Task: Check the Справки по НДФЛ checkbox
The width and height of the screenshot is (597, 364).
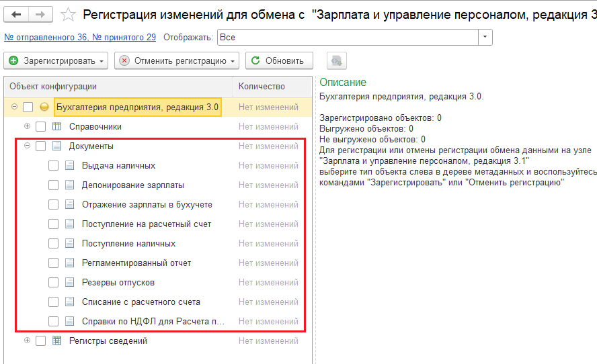Action: click(x=53, y=321)
